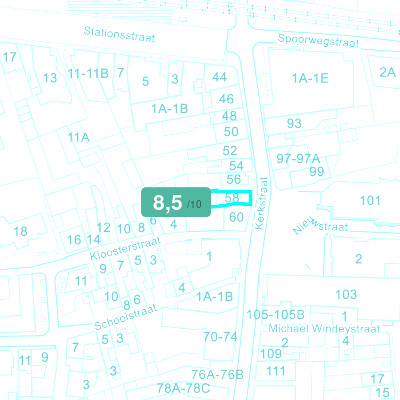Click the Kerkstraat street label
This screenshot has height=400, width=400.
pyautogui.click(x=261, y=203)
